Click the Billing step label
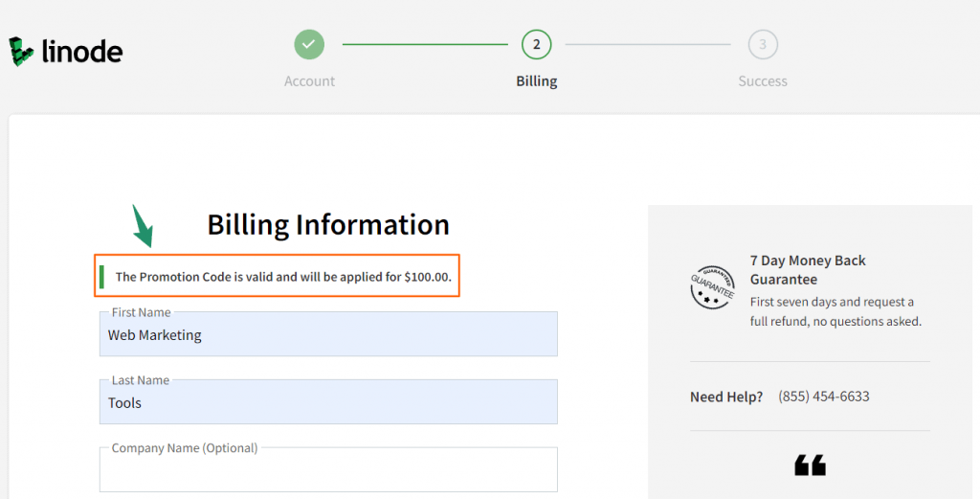The image size is (980, 499). 536,81
